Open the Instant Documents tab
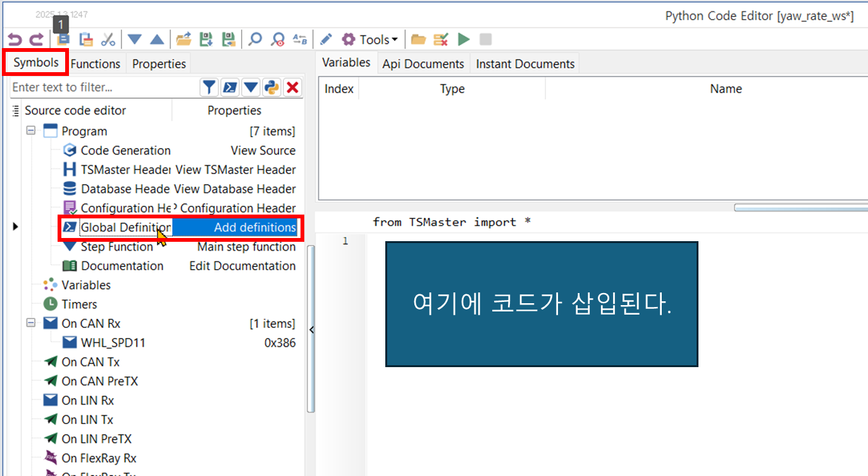Viewport: 868px width, 476px height. pyautogui.click(x=525, y=64)
